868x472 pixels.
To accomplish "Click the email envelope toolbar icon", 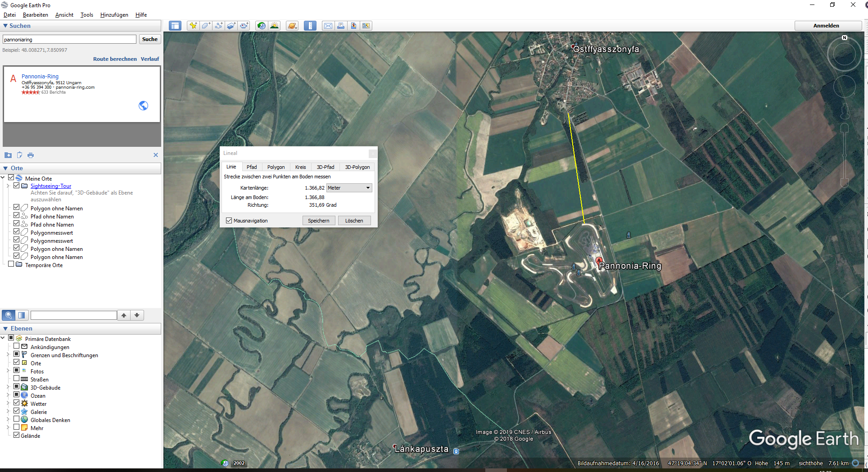I will [328, 26].
